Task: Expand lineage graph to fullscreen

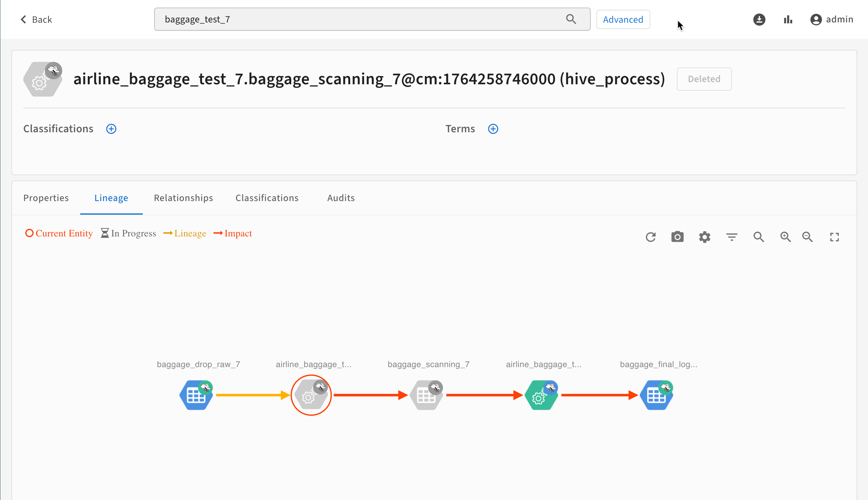Action: 834,237
